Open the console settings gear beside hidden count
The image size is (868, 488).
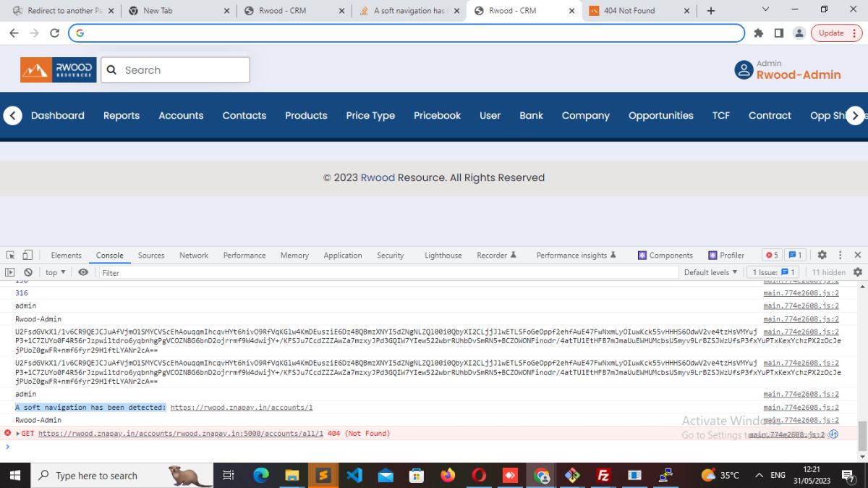pos(858,272)
